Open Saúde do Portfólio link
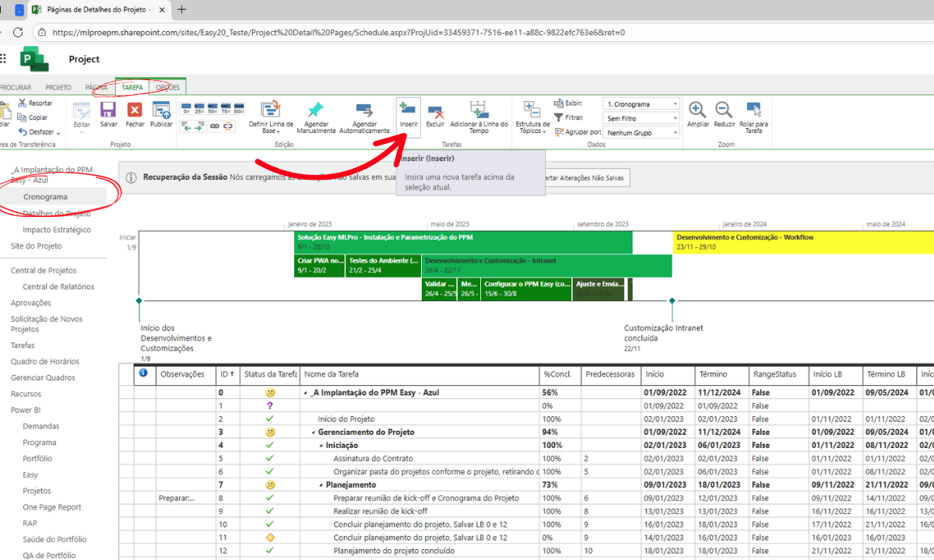 point(54,539)
